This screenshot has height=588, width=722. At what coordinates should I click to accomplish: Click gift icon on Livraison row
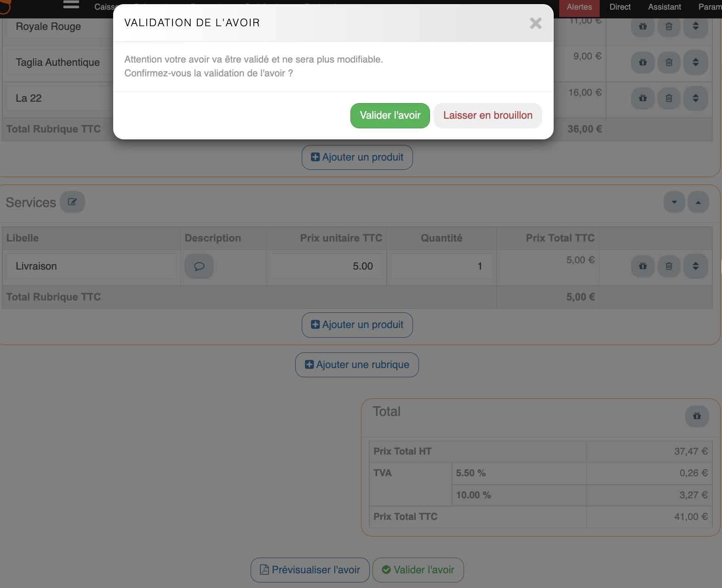[x=642, y=266]
